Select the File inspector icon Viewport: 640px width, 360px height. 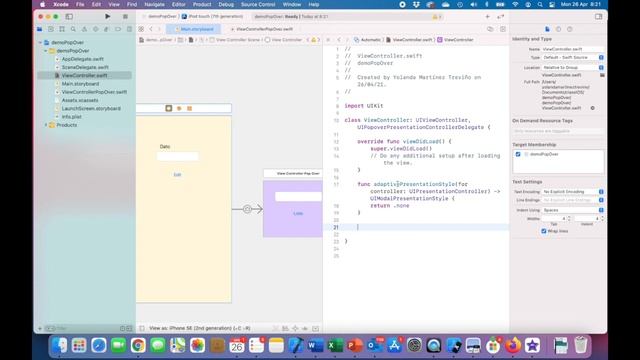coord(547,29)
